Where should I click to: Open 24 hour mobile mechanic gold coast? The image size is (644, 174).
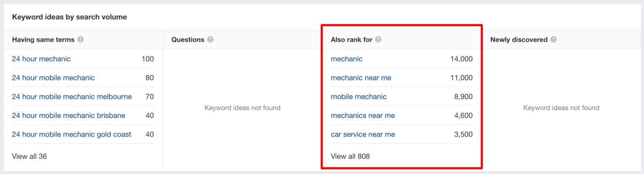(x=71, y=134)
